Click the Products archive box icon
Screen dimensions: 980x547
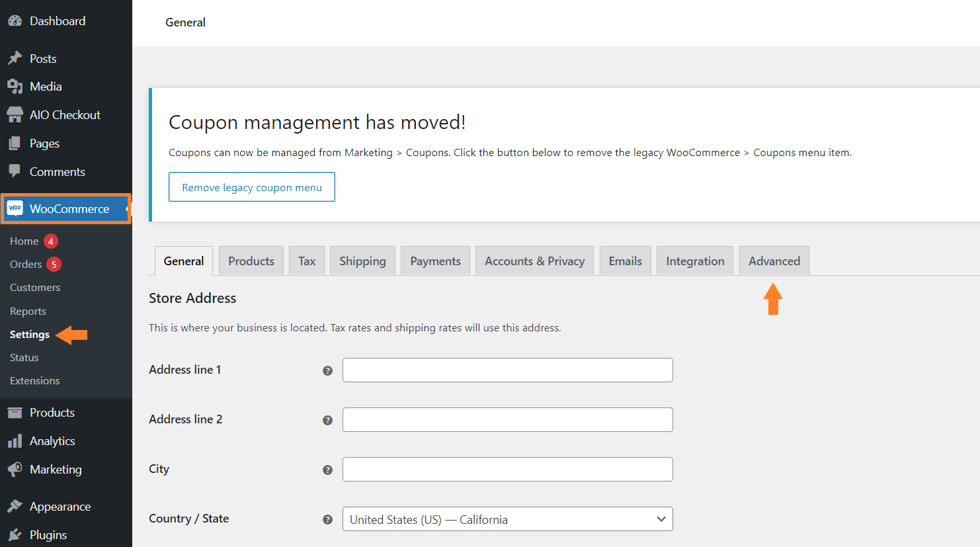click(15, 413)
